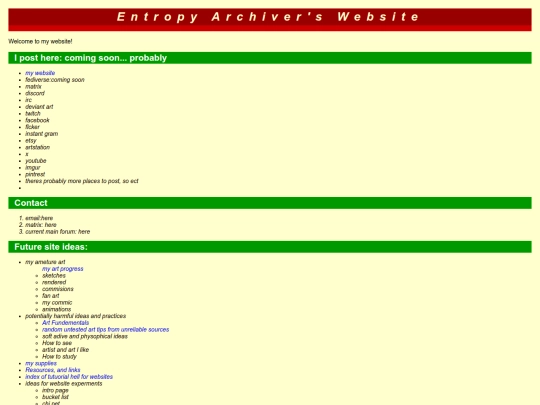Click 'current main forum: here' entry

click(x=58, y=231)
